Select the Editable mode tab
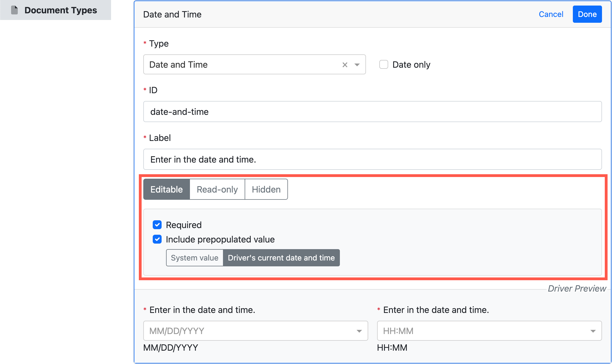This screenshot has height=364, width=612. tap(166, 189)
